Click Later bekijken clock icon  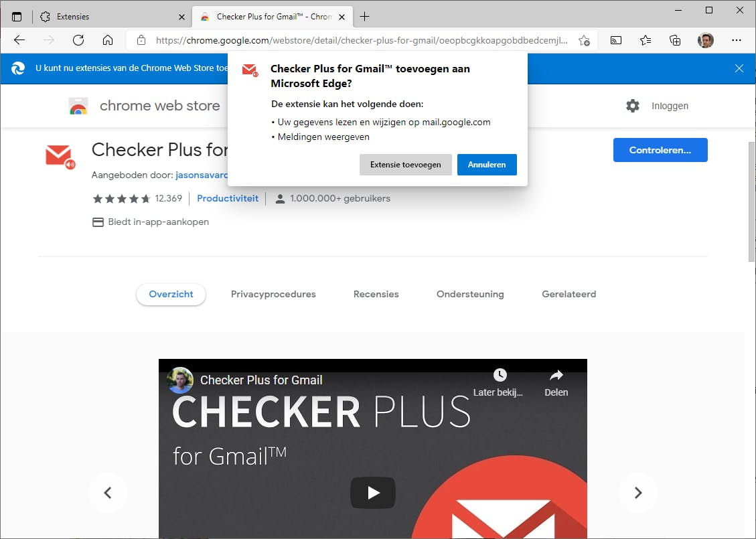click(x=500, y=375)
